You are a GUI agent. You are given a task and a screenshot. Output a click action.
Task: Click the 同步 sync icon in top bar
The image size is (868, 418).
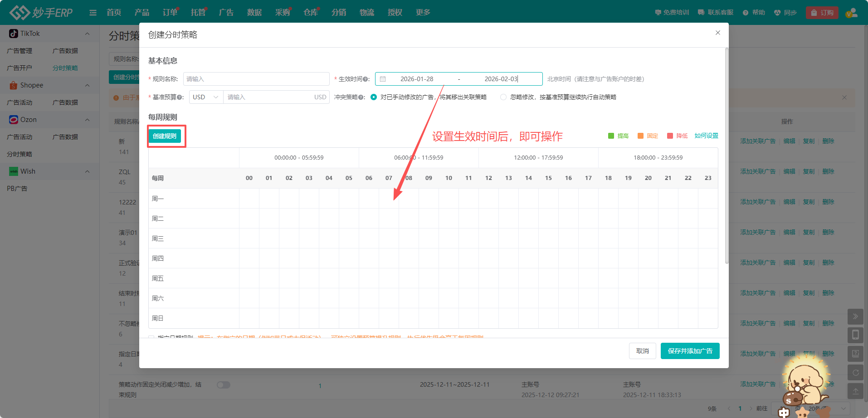(777, 13)
